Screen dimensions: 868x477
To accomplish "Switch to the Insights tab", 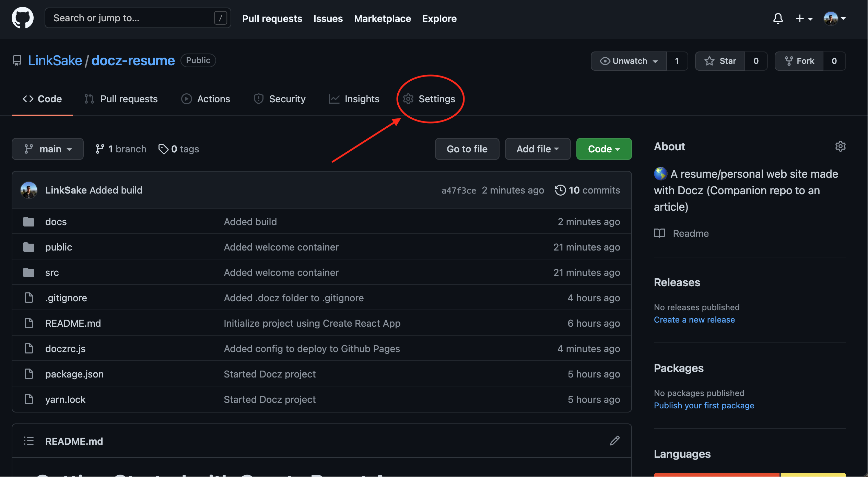I will click(354, 99).
